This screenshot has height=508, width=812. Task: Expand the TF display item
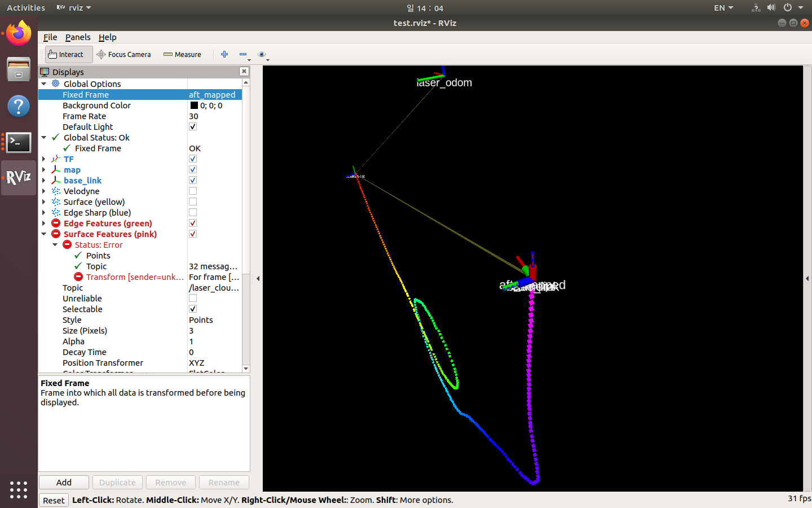44,159
